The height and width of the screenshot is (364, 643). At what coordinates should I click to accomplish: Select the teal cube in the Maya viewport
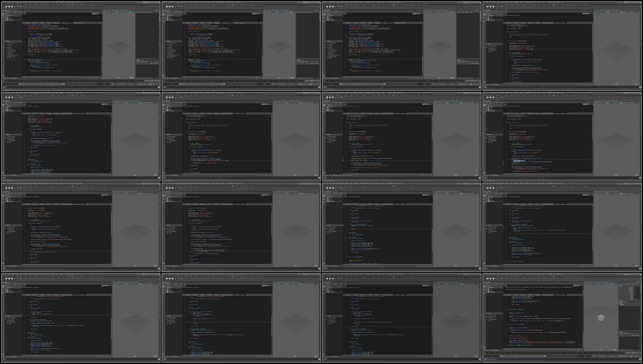coord(601,318)
